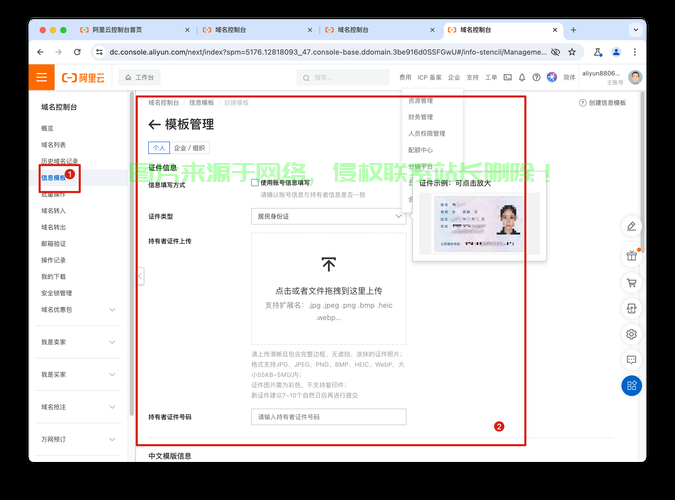Image resolution: width=675 pixels, height=500 pixels.
Task: Expand 万网预订 sidebar group
Action: coord(78,439)
